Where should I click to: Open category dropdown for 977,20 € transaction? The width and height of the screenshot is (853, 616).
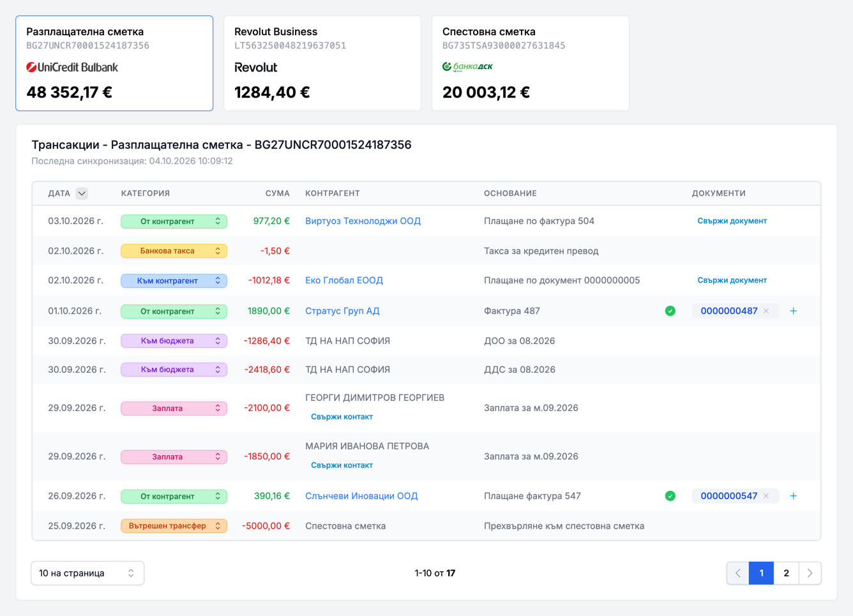[174, 222]
